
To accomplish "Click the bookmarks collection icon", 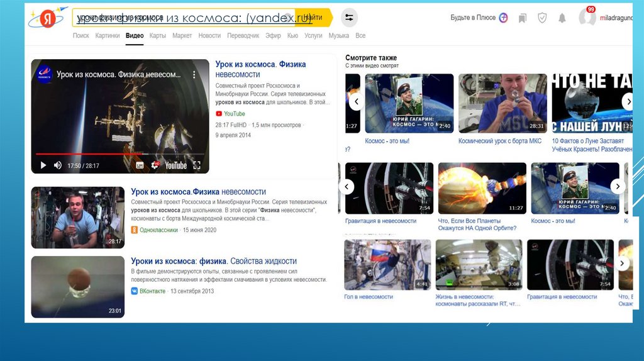I will [x=522, y=18].
